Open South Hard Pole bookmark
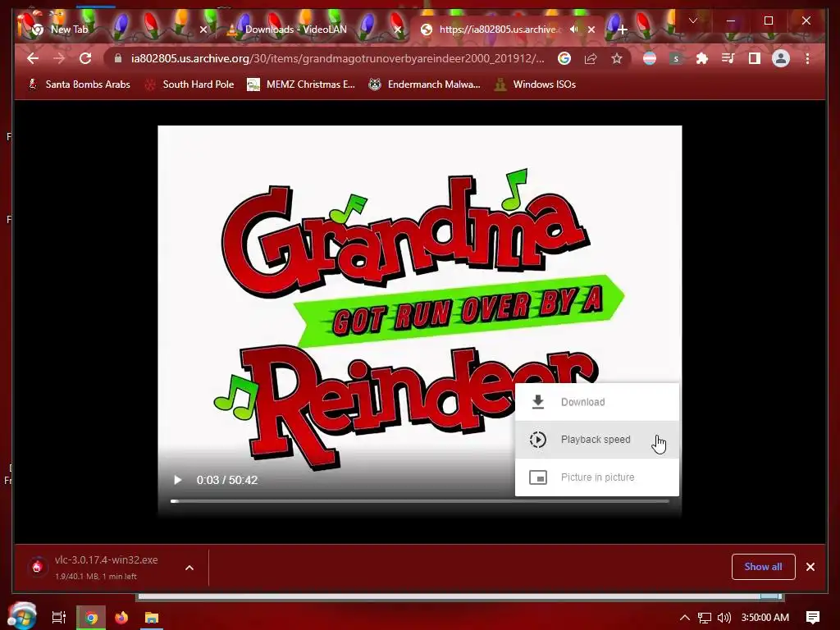 [x=189, y=84]
